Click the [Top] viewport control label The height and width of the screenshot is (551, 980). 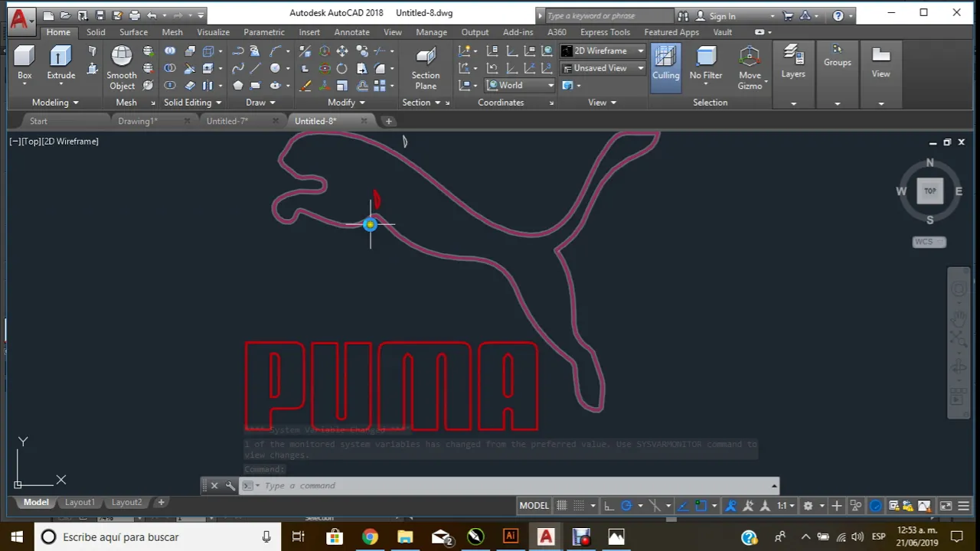coord(31,142)
